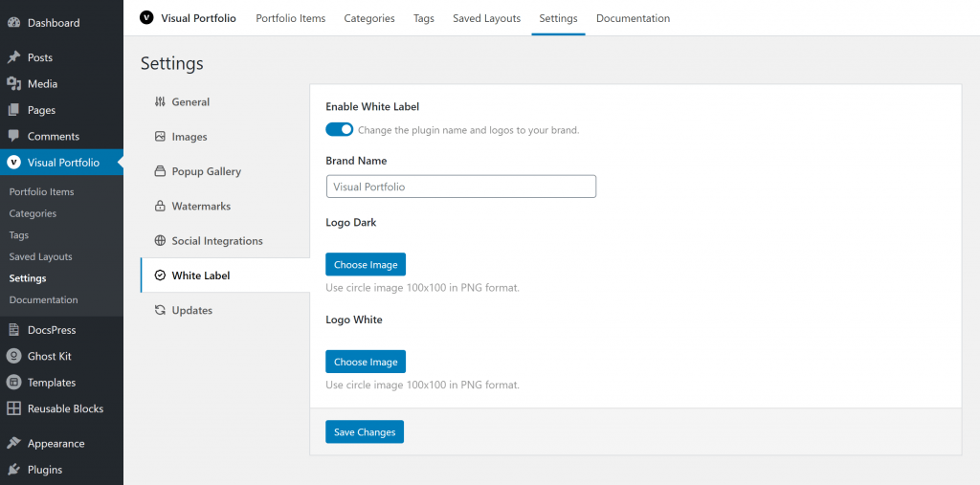The height and width of the screenshot is (485, 980).
Task: Click the Images picture icon
Action: pyautogui.click(x=160, y=136)
